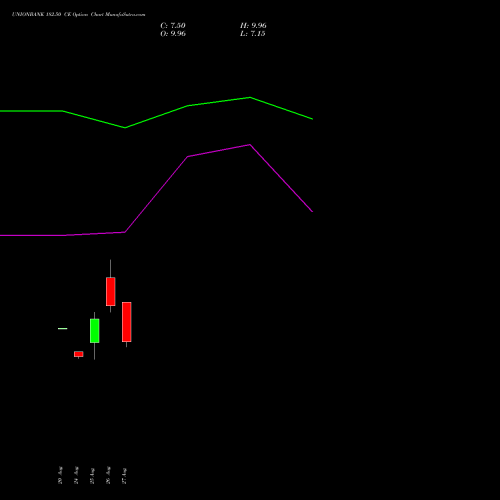Image resolution: width=500 pixels, height=500 pixels.
Task: Click the green 25 Aug candle
Action: coord(95,331)
